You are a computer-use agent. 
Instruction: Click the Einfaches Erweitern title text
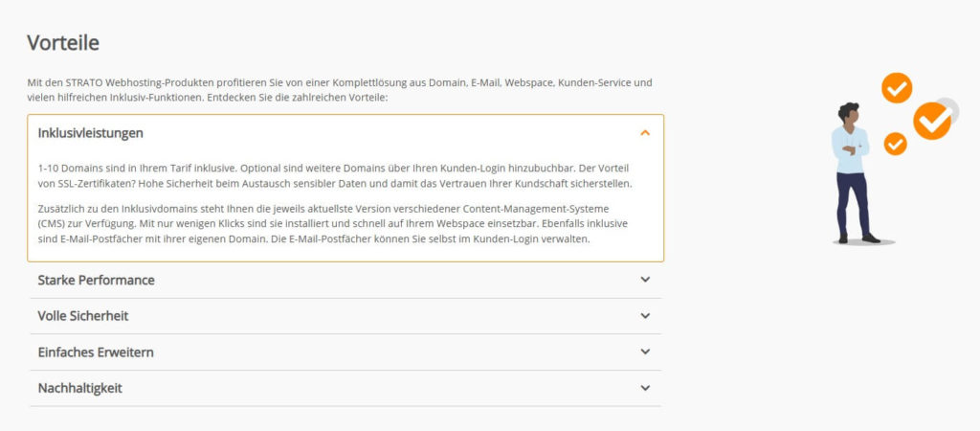[96, 352]
